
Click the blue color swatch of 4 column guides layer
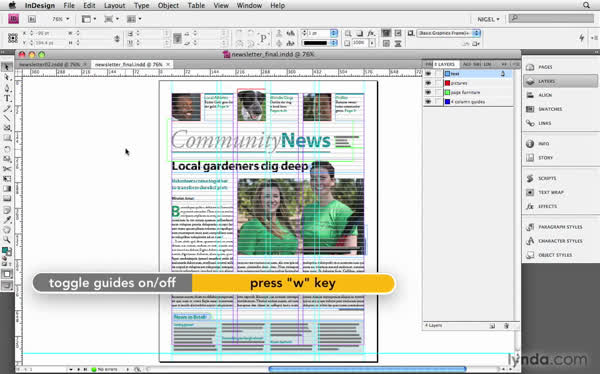[447, 102]
